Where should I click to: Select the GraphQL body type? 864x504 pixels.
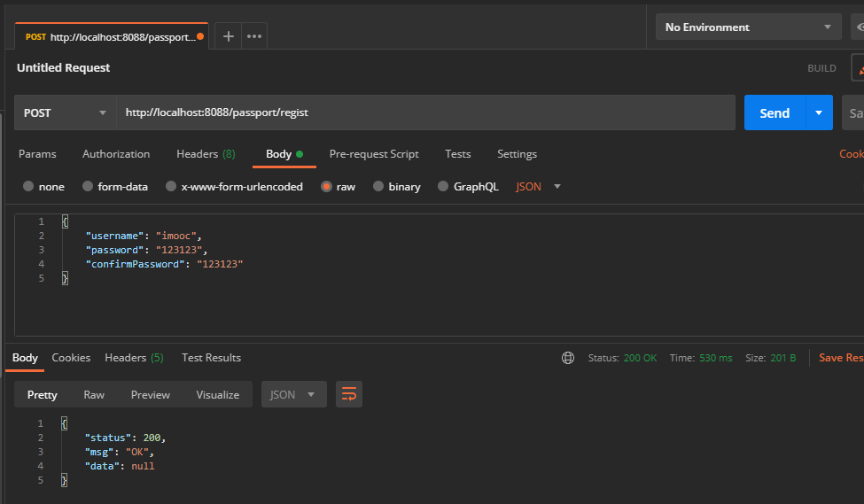469,187
